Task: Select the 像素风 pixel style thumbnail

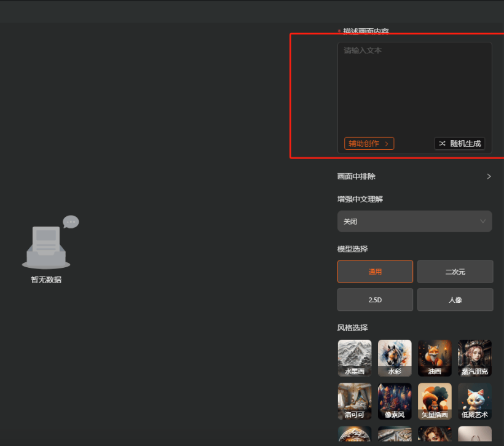Action: coord(395,401)
